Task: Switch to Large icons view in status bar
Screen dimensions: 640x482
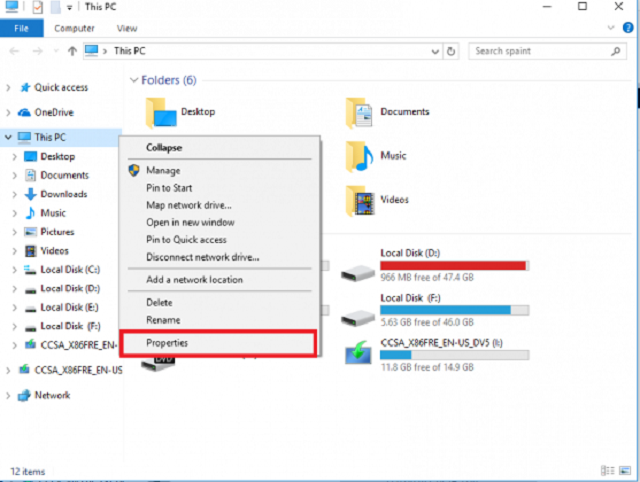Action: pos(625,471)
